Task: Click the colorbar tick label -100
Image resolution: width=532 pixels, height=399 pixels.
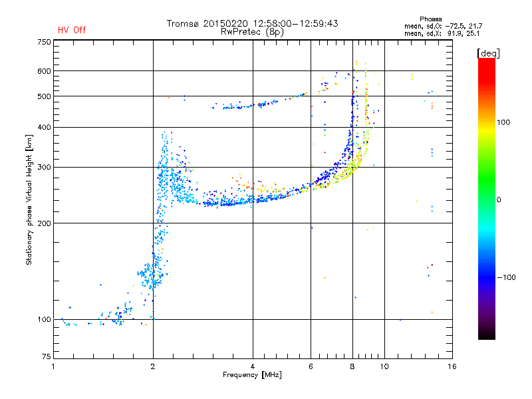Action: pyautogui.click(x=507, y=277)
